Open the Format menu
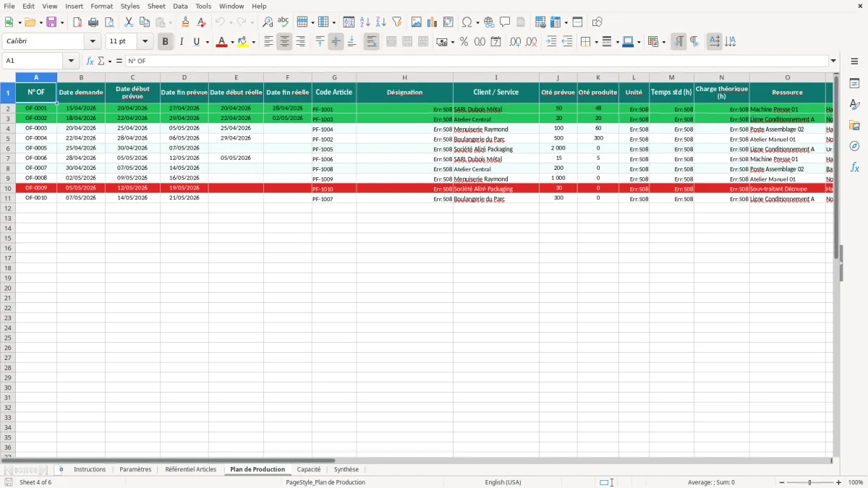The image size is (868, 488). [101, 6]
